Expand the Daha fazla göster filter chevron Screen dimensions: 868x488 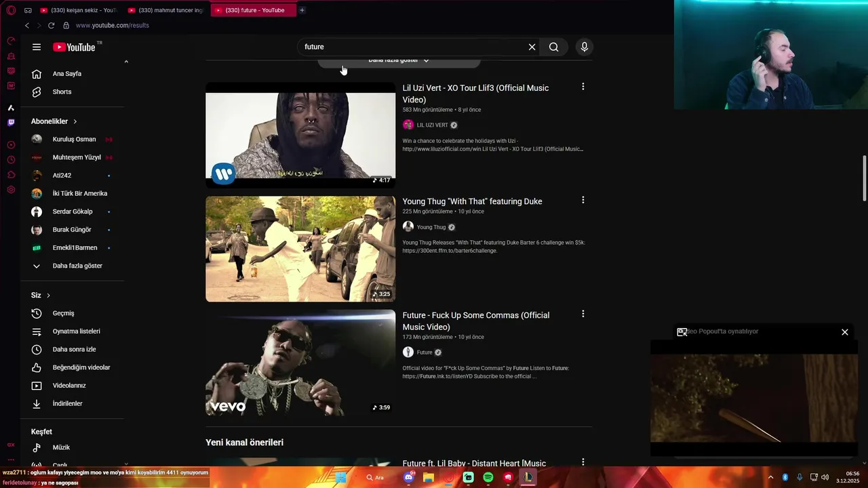pyautogui.click(x=427, y=60)
